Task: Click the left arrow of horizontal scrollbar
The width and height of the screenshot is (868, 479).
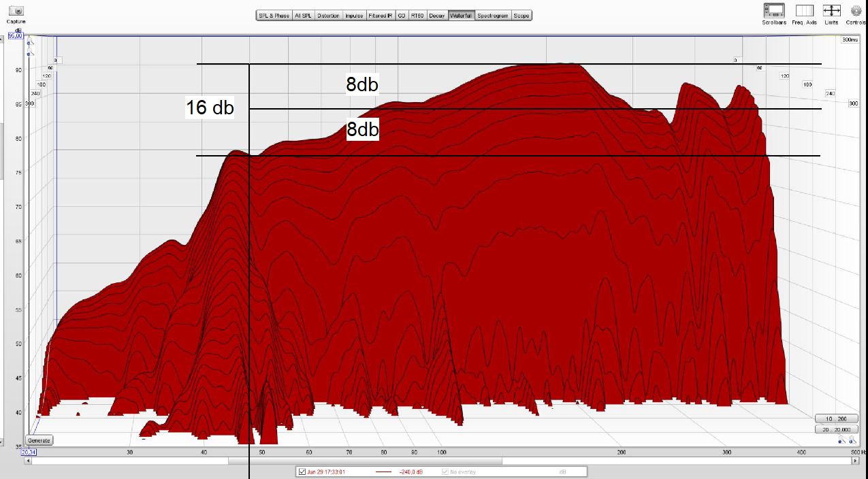Action: pos(28,461)
